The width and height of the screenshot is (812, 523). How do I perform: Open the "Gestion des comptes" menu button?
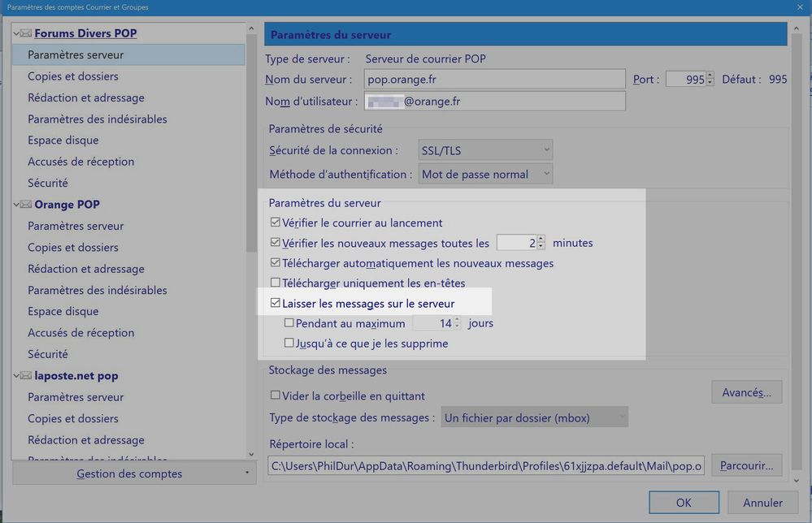click(130, 473)
